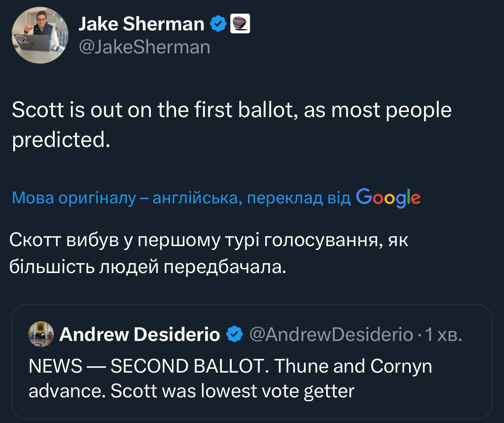Click the Andrew Desiderio display name
Screen dimensions: 504x423
pyautogui.click(x=140, y=335)
